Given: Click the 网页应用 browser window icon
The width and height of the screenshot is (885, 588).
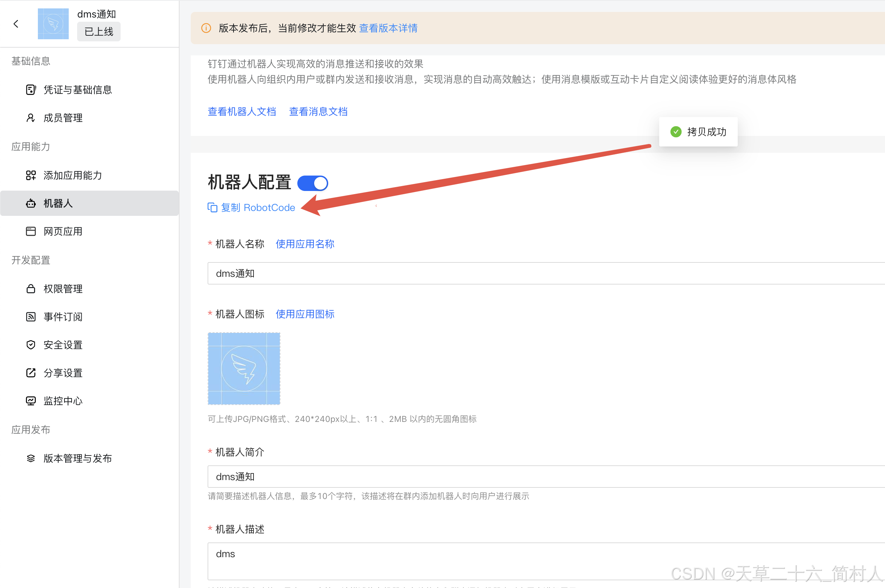Looking at the screenshot, I should (31, 231).
